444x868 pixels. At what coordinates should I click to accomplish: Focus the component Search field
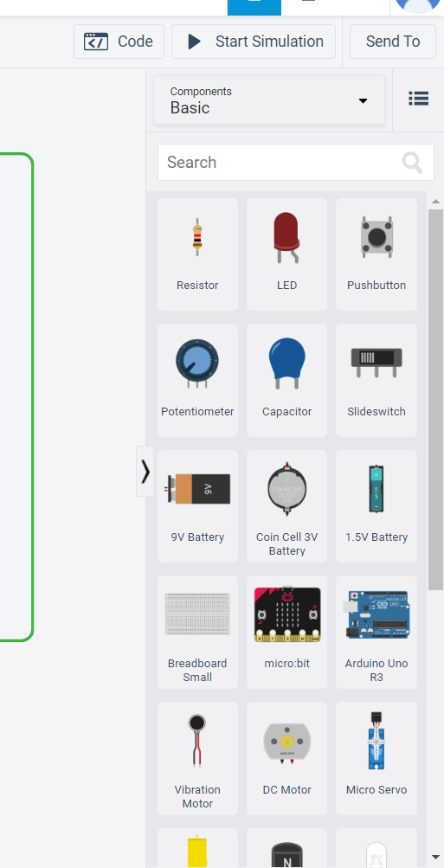(296, 162)
